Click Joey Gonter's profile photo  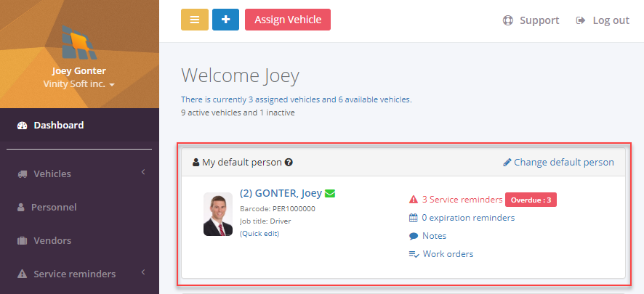218,214
